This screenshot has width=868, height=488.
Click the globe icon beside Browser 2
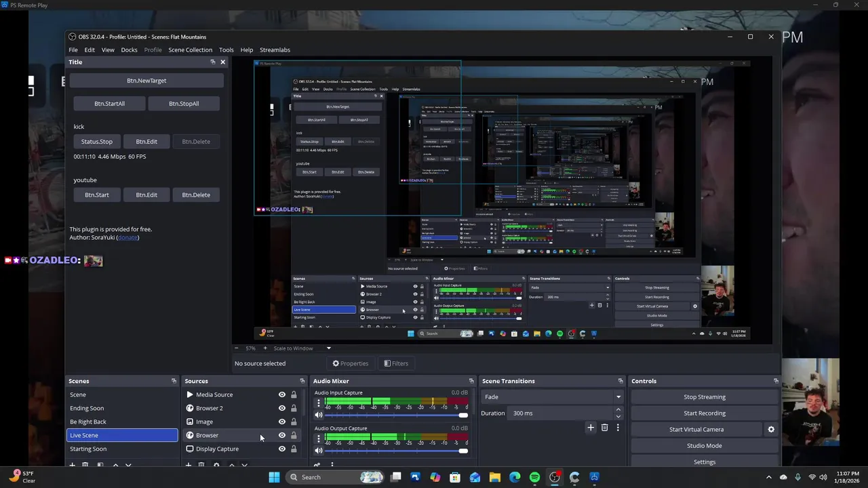pos(190,408)
